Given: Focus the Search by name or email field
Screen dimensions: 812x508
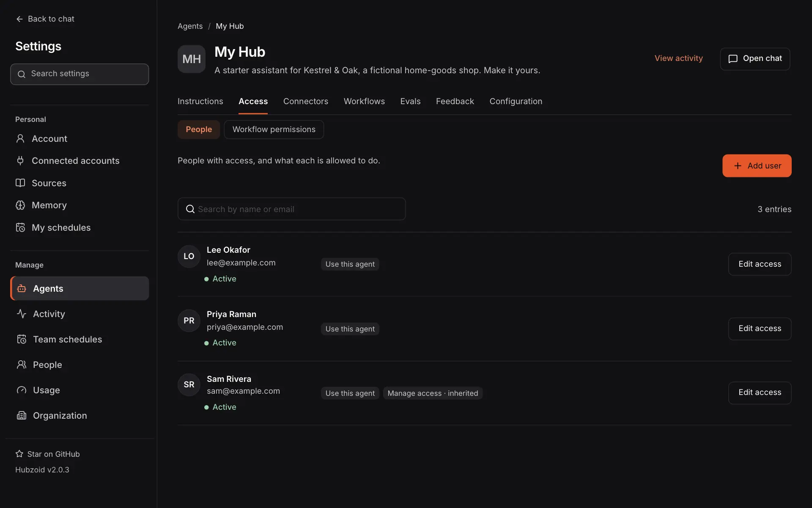Looking at the screenshot, I should [291, 209].
